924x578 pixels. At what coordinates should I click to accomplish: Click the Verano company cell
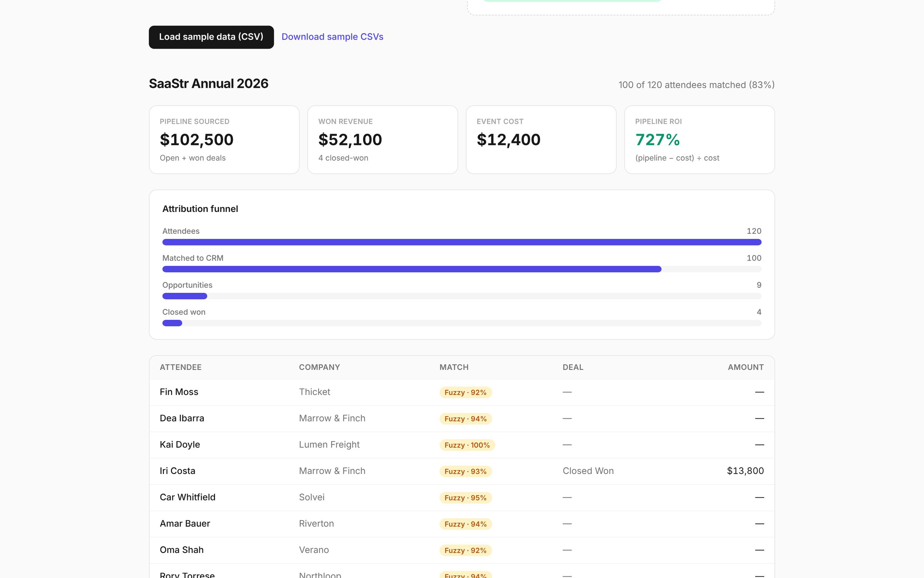pos(314,549)
